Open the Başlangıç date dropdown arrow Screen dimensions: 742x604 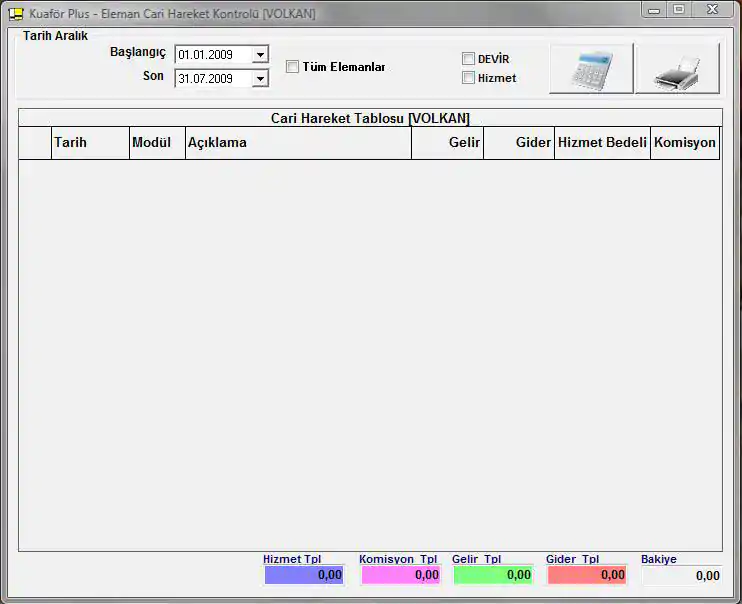260,55
